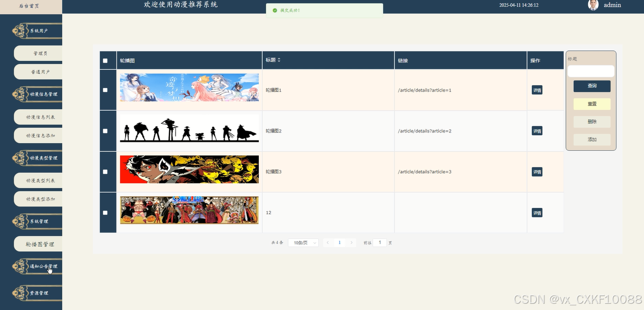Expand the 动漫类型管理 menu group
The width and height of the screenshot is (644, 310).
click(x=36, y=158)
